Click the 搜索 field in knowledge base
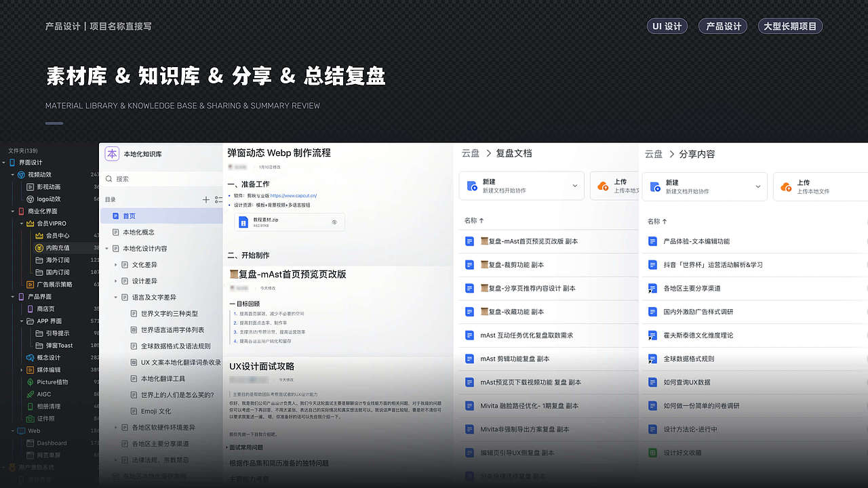 pyautogui.click(x=161, y=179)
